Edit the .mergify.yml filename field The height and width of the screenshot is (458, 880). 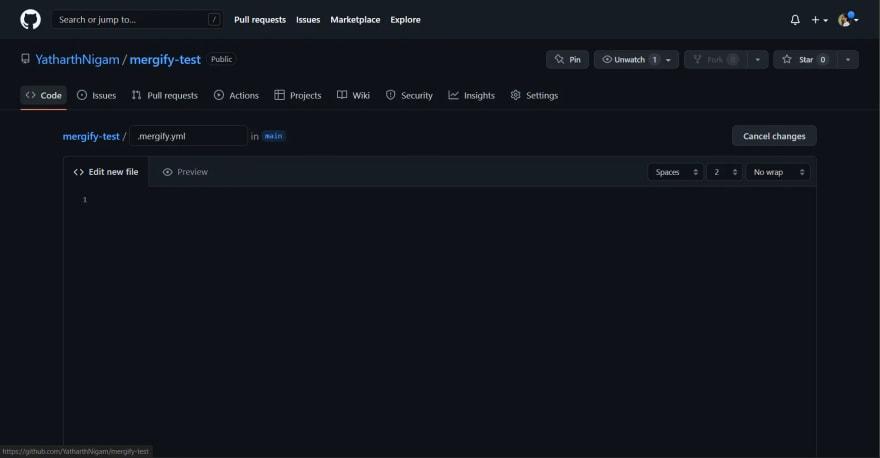[x=188, y=136]
